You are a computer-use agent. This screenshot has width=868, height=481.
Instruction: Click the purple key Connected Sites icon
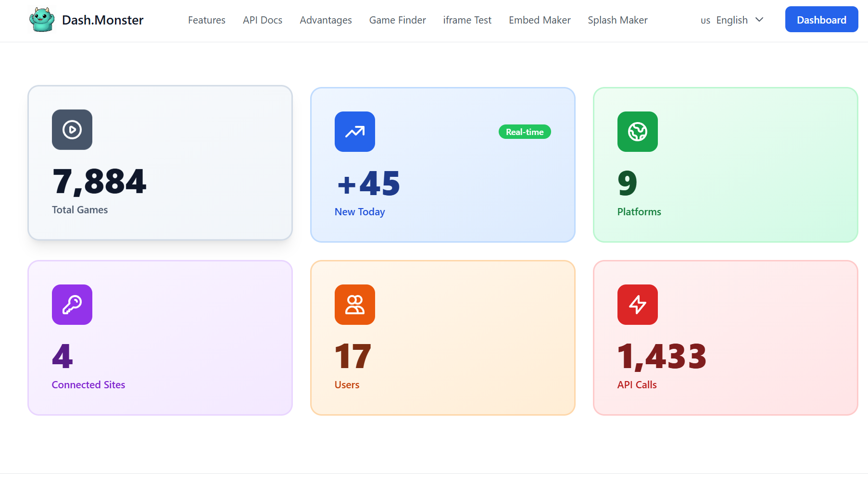coord(72,305)
